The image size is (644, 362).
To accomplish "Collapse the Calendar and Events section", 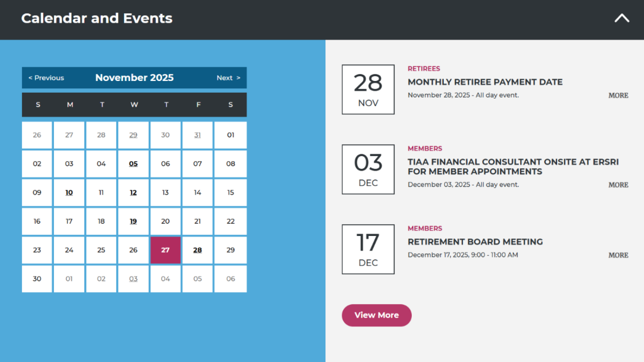I will 621,19.
